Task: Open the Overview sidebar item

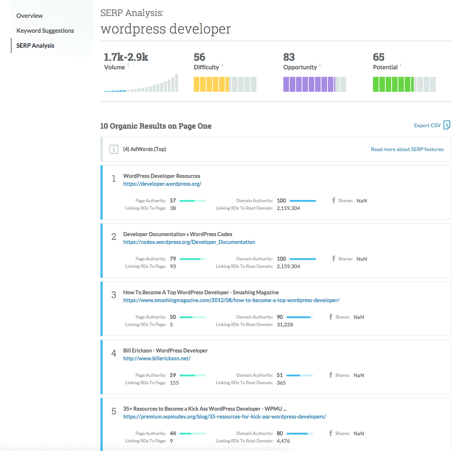Action: click(29, 16)
